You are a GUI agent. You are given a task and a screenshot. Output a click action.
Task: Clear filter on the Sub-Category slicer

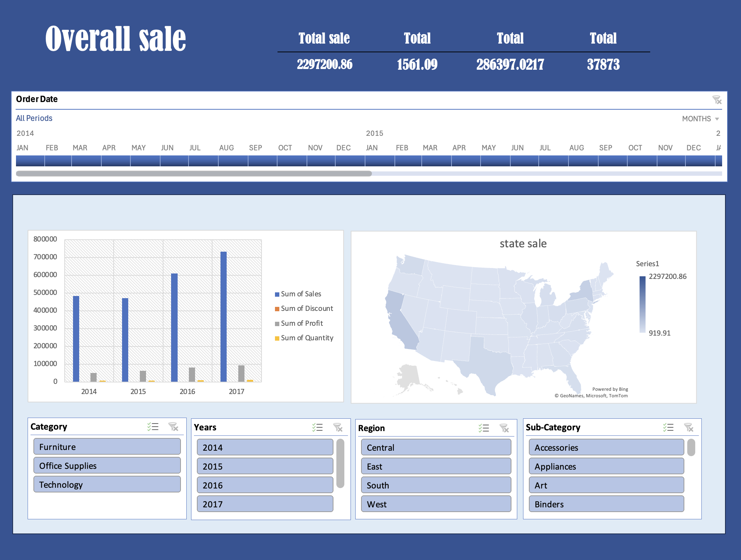(689, 427)
